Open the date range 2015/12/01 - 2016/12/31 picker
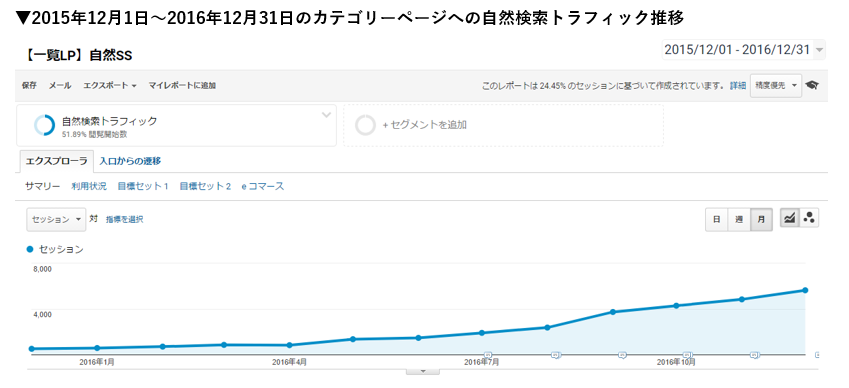 743,50
